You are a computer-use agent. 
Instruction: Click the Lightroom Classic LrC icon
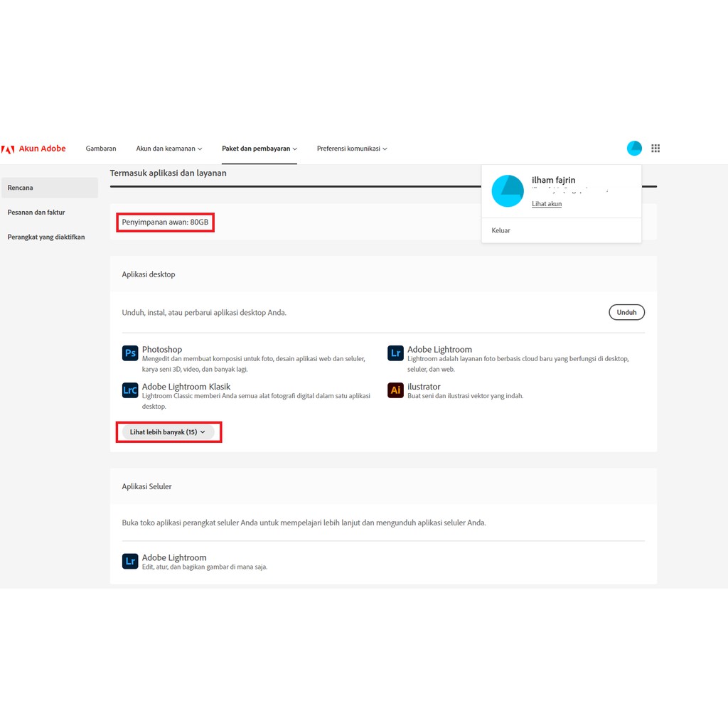[130, 390]
